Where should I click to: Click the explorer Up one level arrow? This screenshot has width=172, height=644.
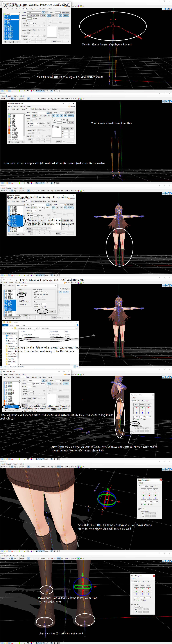12,328
